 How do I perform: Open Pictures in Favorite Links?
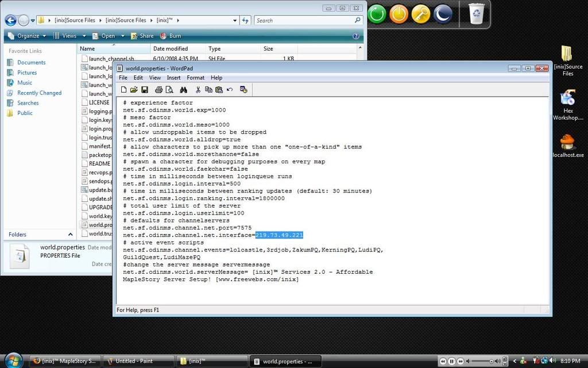click(x=27, y=72)
